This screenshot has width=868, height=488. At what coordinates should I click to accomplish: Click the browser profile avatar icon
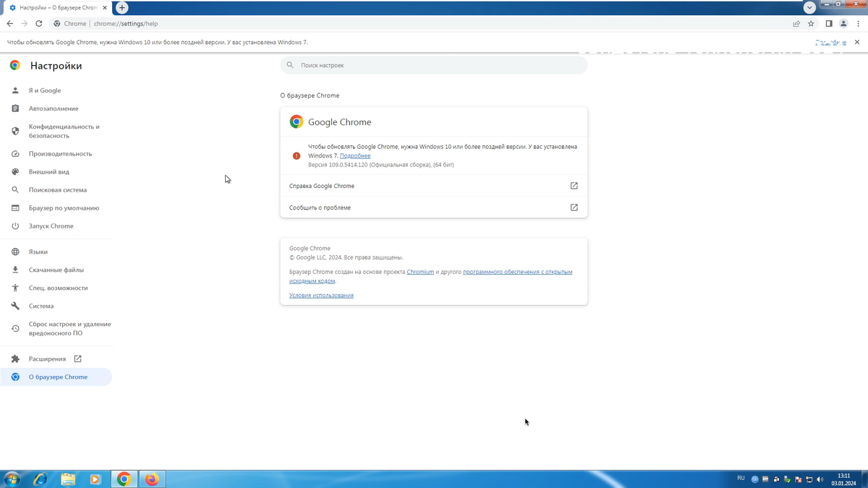tap(843, 23)
